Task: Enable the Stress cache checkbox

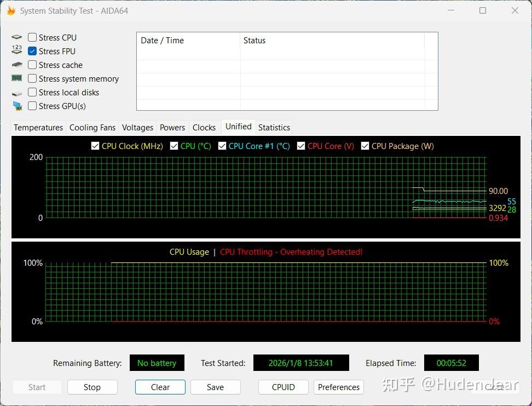Action: pos(32,65)
